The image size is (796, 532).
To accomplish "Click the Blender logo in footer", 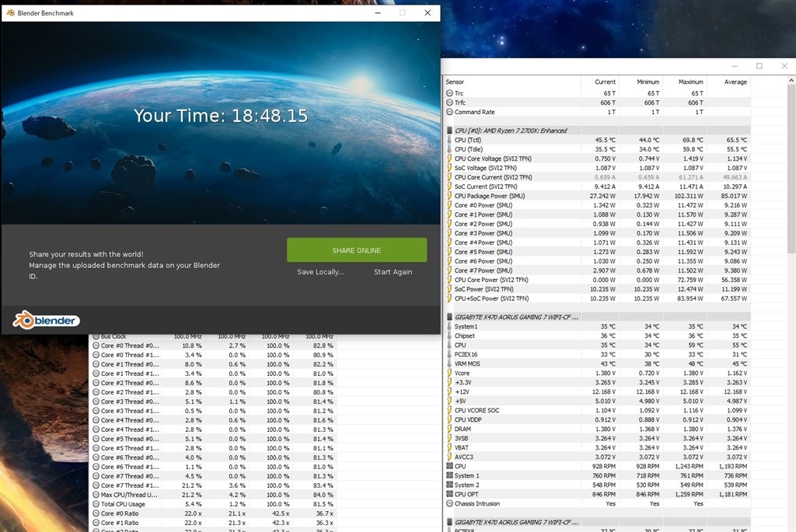I will pos(46,320).
